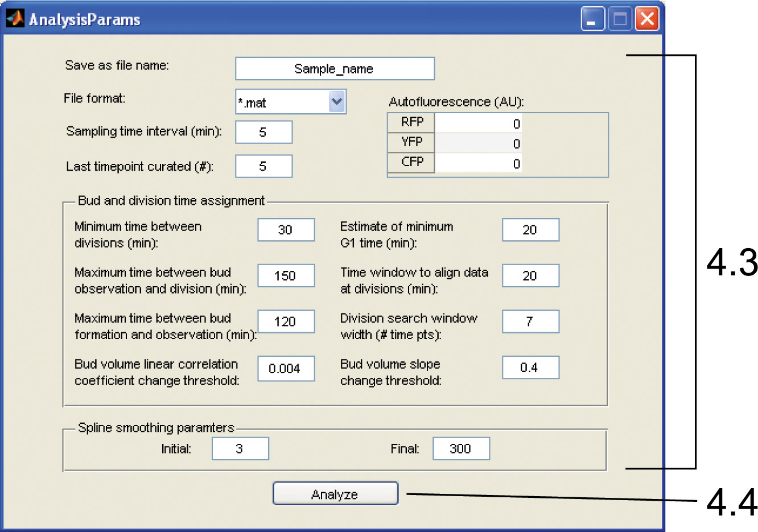Edit Maximum time between bud observation and division
Image resolution: width=758 pixels, height=532 pixels.
click(x=286, y=276)
